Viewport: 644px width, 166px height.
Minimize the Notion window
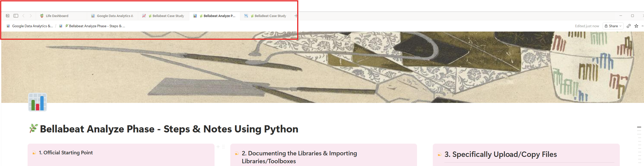coord(621,16)
